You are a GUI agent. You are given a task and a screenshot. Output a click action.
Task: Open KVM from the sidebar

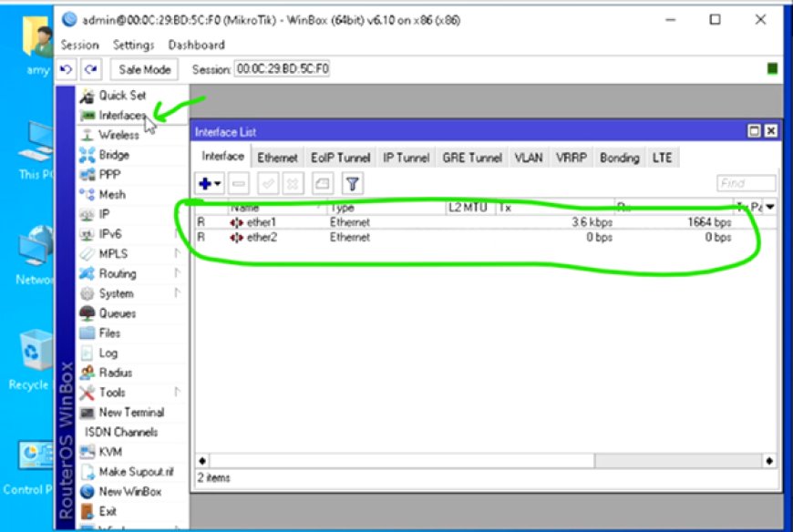tap(110, 452)
